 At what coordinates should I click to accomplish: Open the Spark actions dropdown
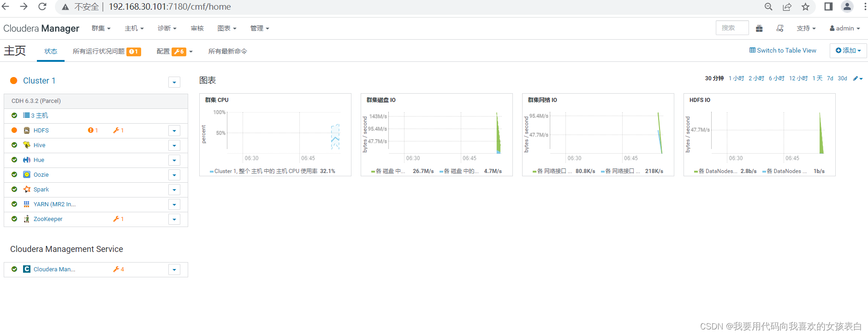[x=174, y=190]
